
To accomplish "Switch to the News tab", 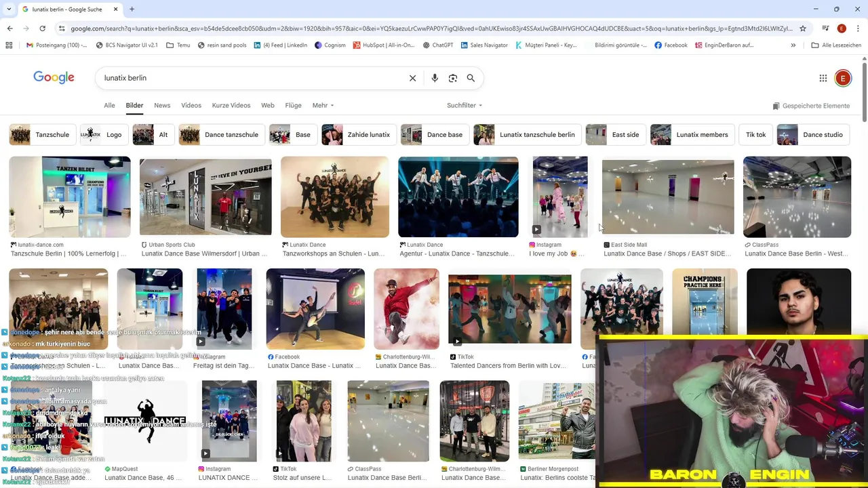I will click(162, 105).
